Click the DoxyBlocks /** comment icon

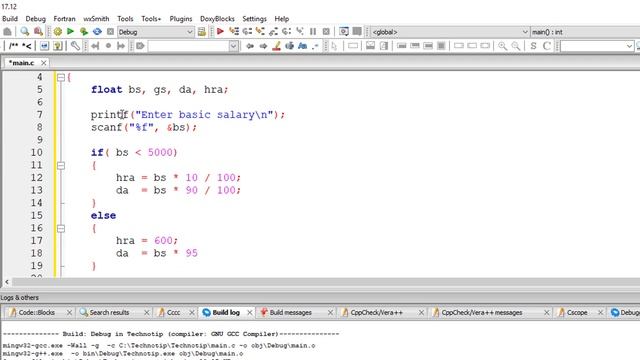point(13,46)
